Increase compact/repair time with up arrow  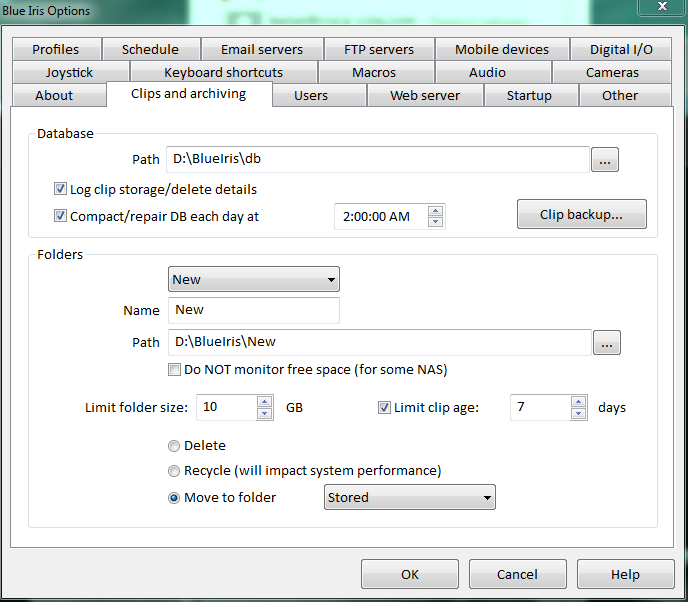[435, 211]
